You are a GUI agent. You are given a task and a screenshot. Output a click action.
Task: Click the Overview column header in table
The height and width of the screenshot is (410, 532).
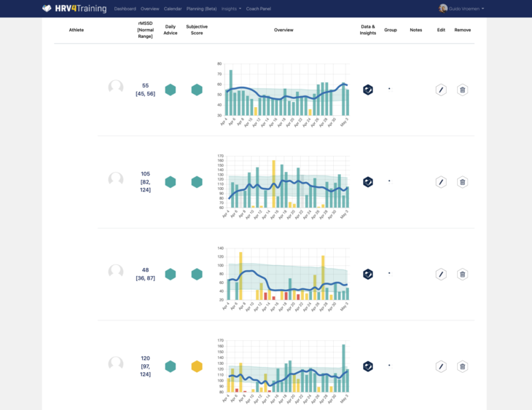[283, 30]
